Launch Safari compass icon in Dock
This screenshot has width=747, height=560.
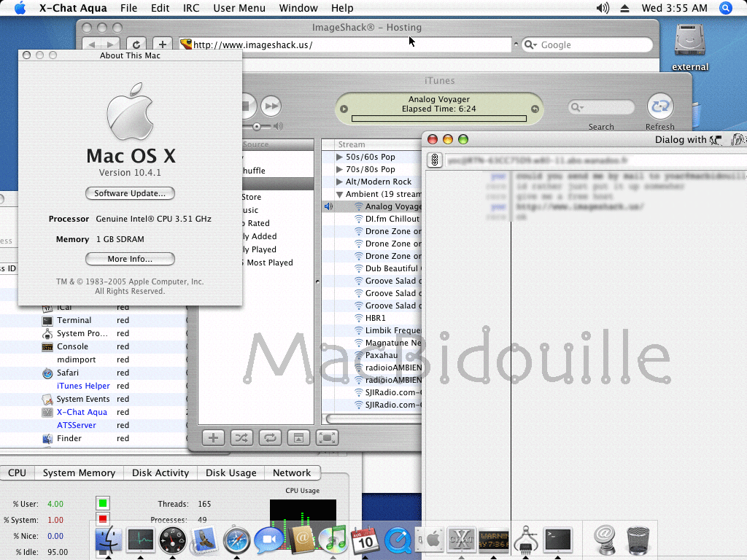237,540
